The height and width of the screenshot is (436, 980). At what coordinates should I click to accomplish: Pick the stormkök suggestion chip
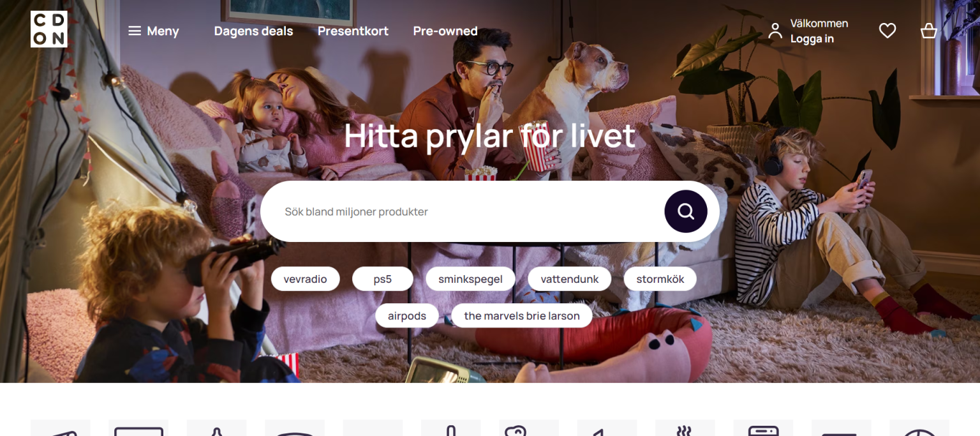[x=660, y=279]
